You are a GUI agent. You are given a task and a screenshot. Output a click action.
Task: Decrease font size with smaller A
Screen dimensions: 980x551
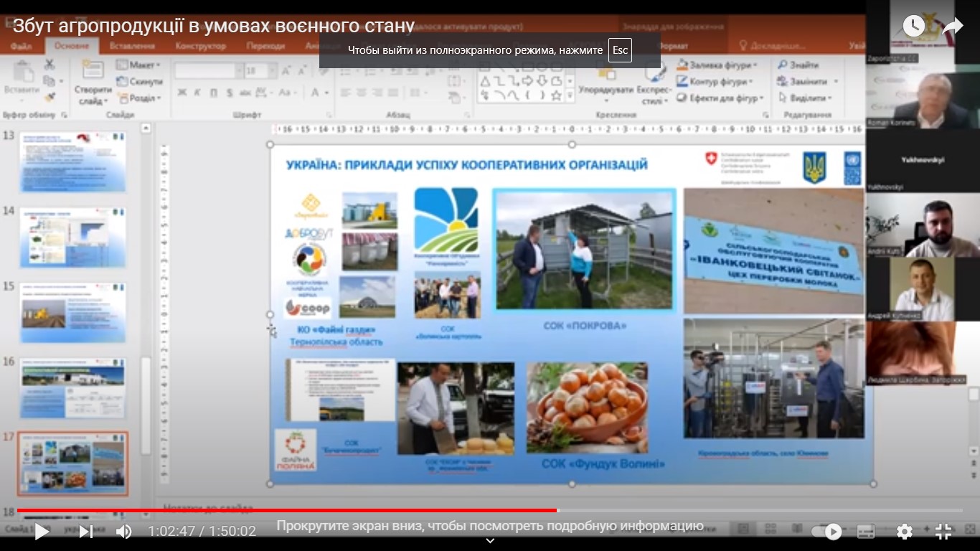[x=303, y=71]
